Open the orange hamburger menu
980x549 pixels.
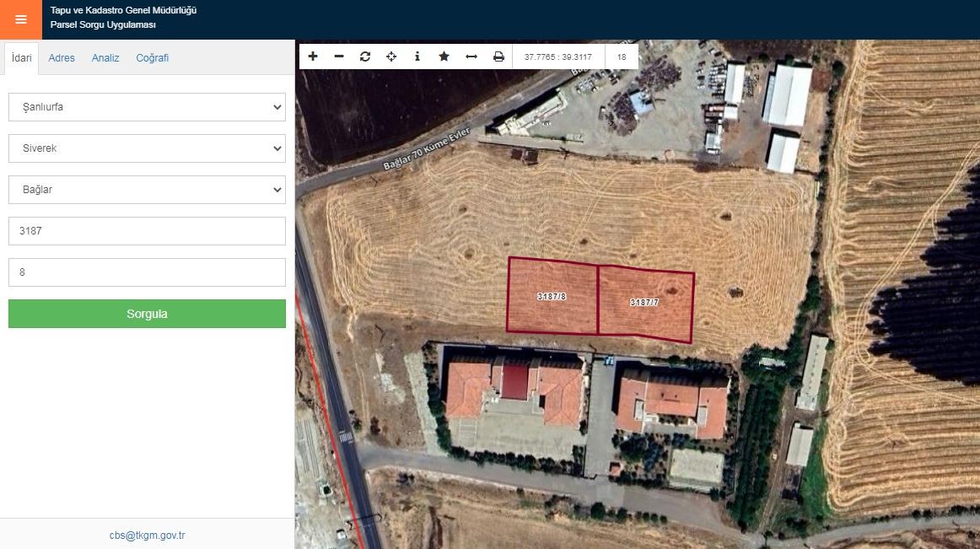(x=20, y=19)
